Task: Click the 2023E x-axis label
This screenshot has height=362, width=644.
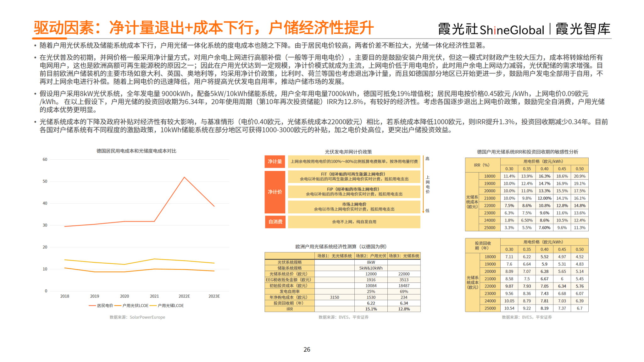Action: [214, 296]
